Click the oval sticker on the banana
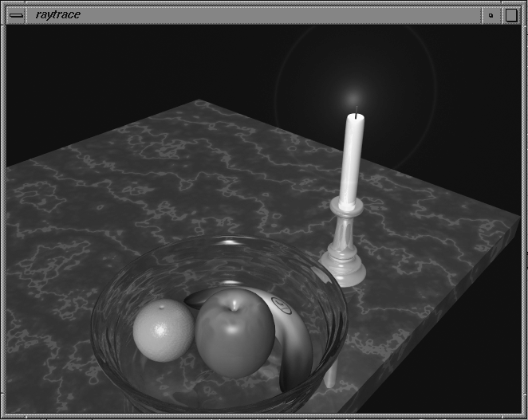The image size is (528, 420). tap(280, 303)
